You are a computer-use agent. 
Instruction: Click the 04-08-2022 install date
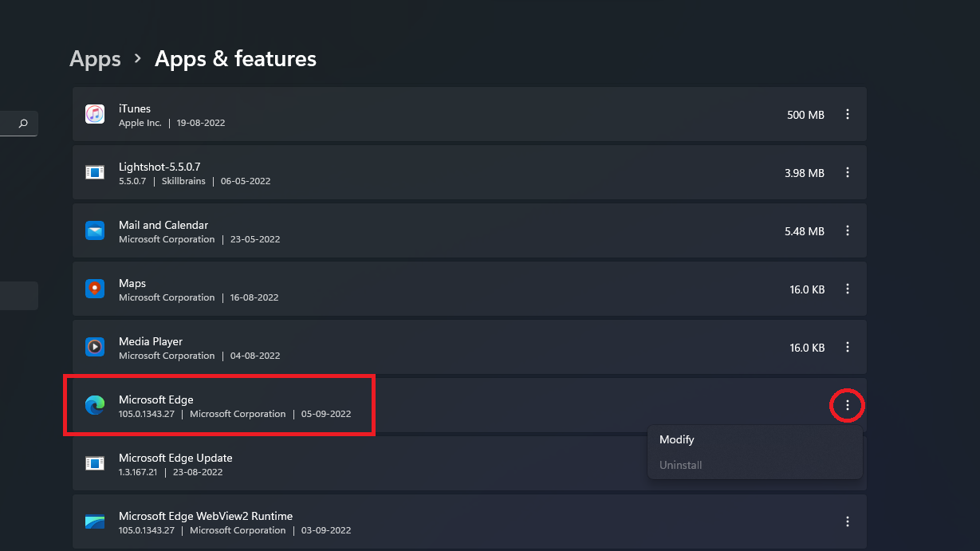pyautogui.click(x=254, y=356)
